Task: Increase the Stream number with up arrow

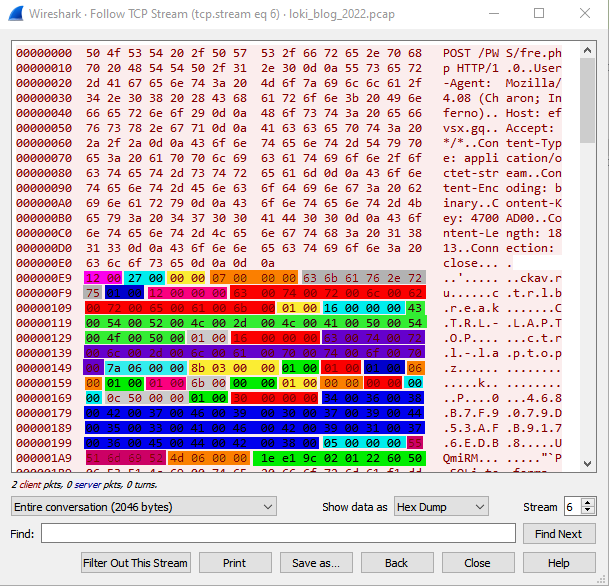Action: point(588,502)
